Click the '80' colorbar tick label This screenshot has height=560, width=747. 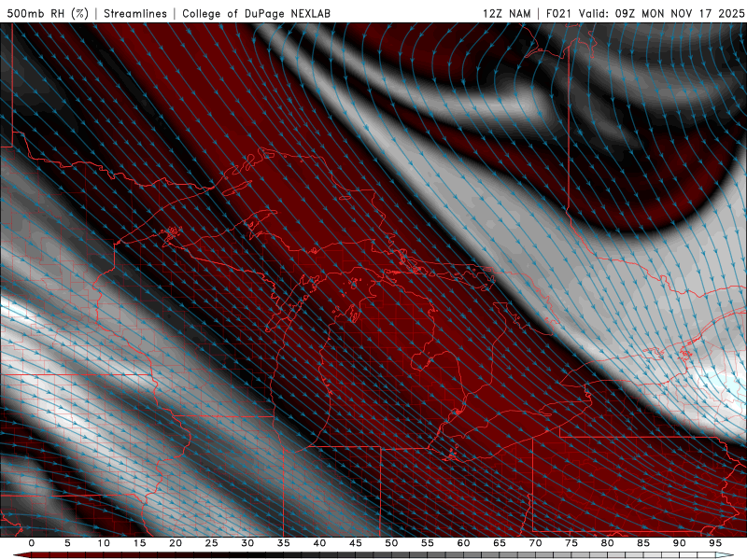click(607, 543)
